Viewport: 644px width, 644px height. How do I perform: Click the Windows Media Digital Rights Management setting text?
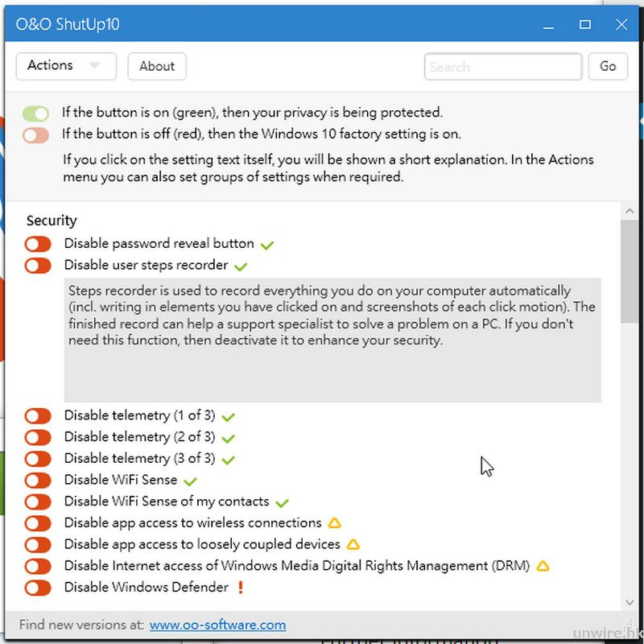pos(297,566)
